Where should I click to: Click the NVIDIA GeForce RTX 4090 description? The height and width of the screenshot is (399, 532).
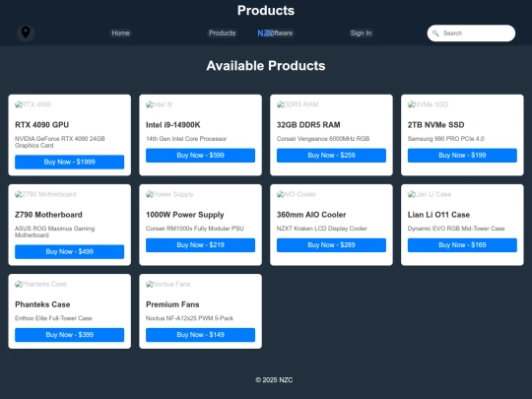click(60, 142)
